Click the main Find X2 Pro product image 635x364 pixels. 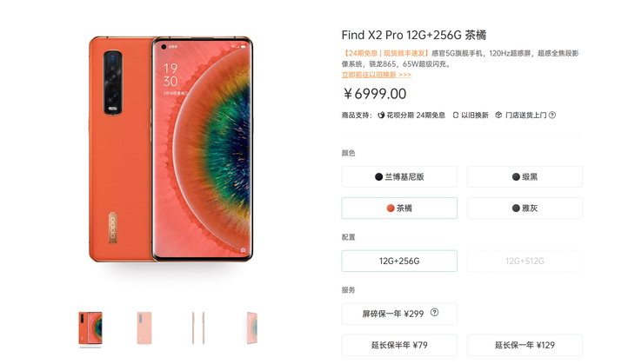(170, 149)
